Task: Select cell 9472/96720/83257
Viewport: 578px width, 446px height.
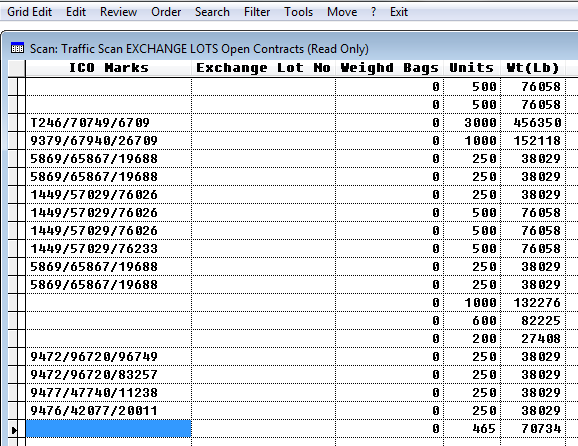Action: pyautogui.click(x=109, y=375)
